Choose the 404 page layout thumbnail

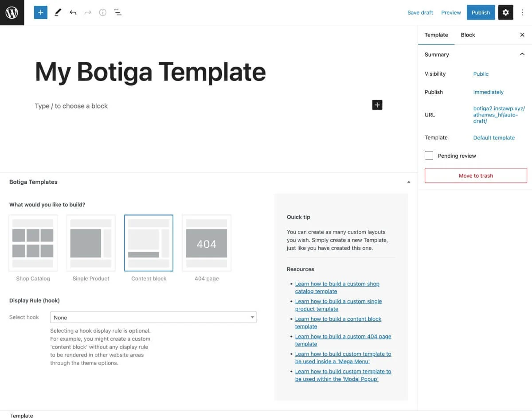(207, 243)
